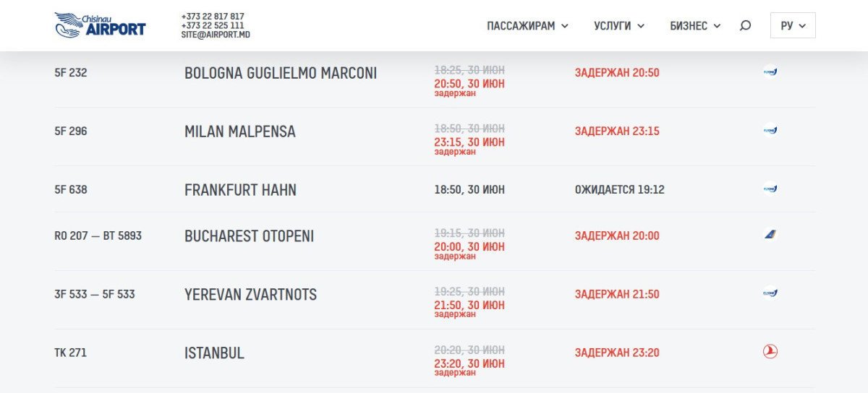Open the search magnifier icon
Screen dimensions: 868x393
[745, 26]
